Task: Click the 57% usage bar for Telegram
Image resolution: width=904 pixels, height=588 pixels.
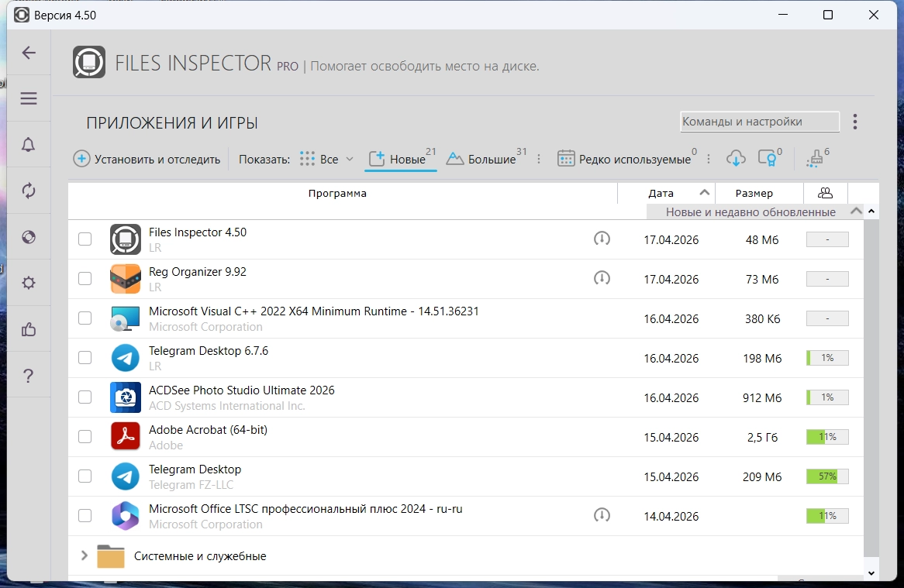Action: tap(827, 476)
